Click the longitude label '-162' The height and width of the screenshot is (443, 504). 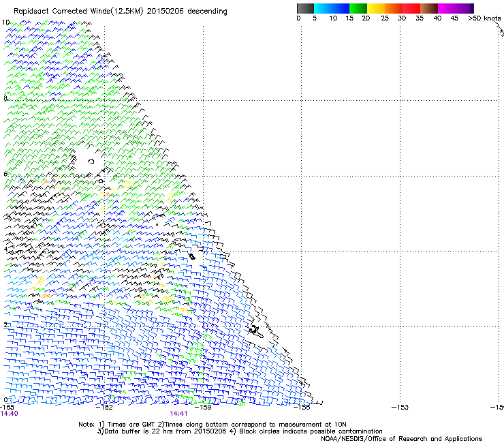click(x=104, y=408)
